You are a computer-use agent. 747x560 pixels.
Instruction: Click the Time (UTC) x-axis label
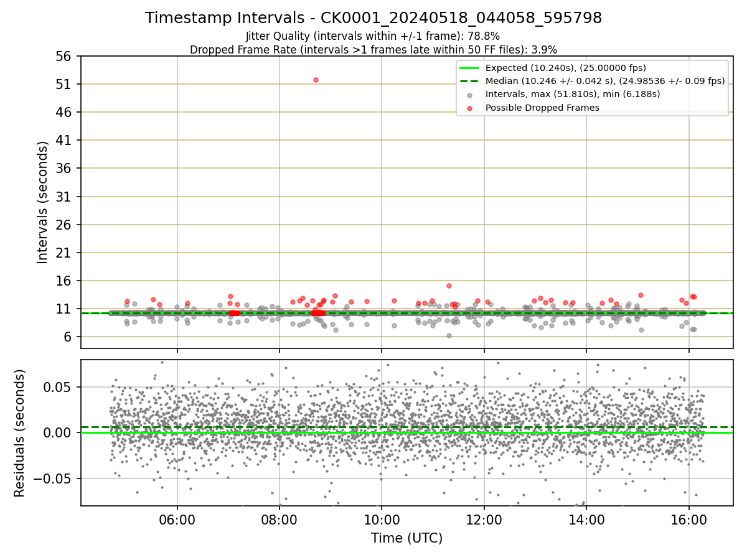point(407,538)
